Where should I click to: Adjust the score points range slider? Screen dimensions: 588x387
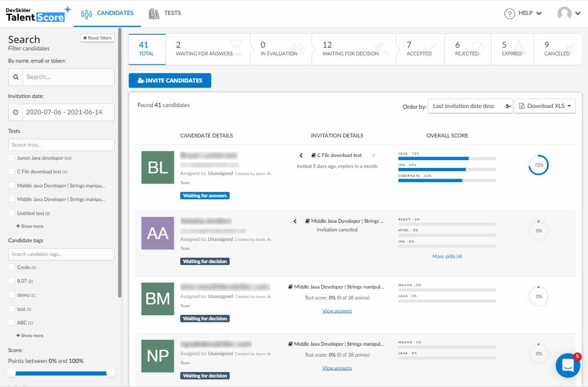[x=61, y=372]
